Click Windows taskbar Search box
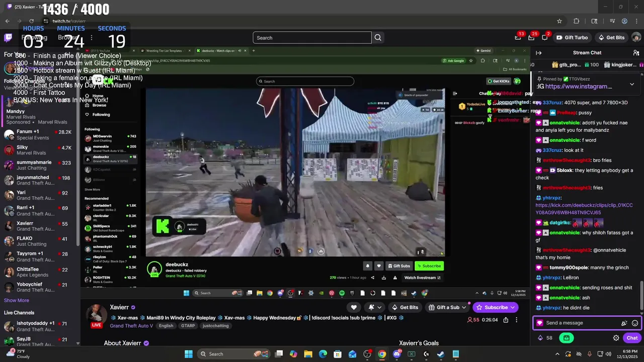The height and width of the screenshot is (362, 644). [233, 354]
